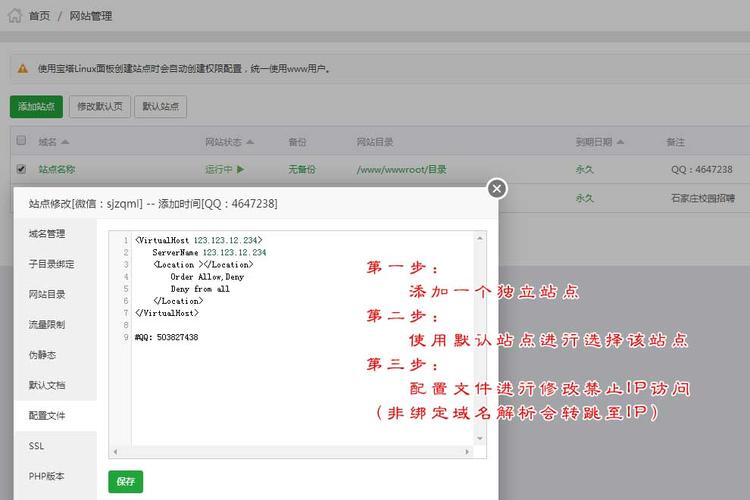750x500 pixels.
Task: Click the 网站目录 column header
Action: pos(375,142)
